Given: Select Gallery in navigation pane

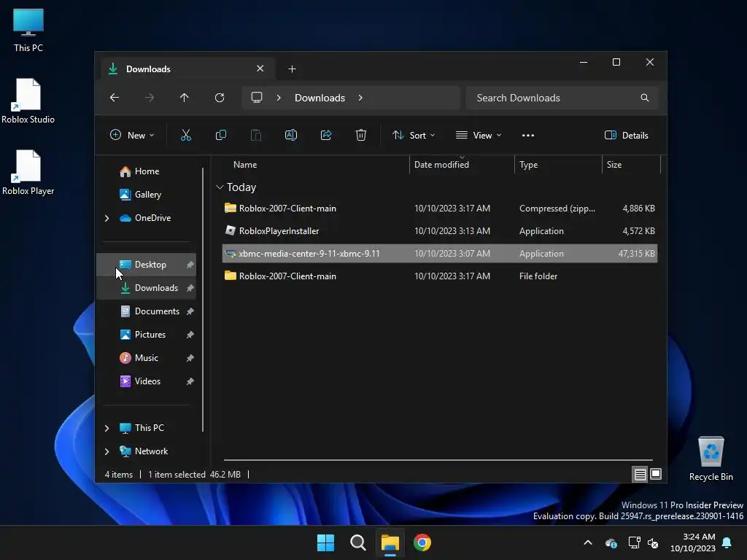Looking at the screenshot, I should point(146,195).
